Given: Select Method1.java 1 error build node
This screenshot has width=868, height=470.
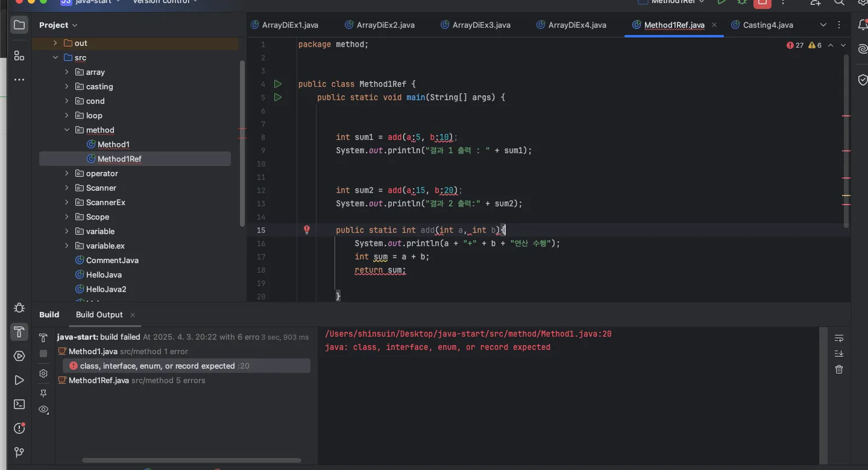Looking at the screenshot, I should tap(123, 351).
